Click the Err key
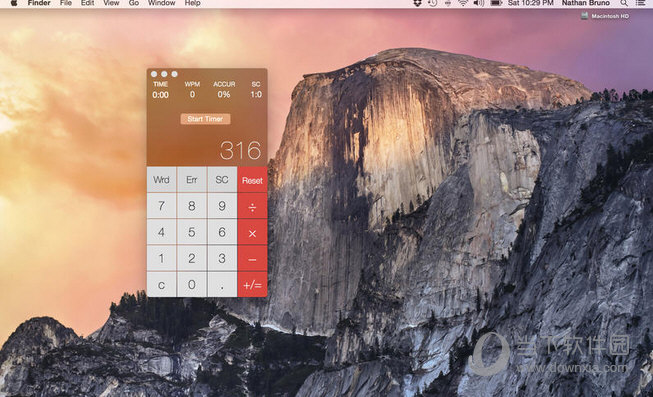The height and width of the screenshot is (397, 653). [x=192, y=180]
